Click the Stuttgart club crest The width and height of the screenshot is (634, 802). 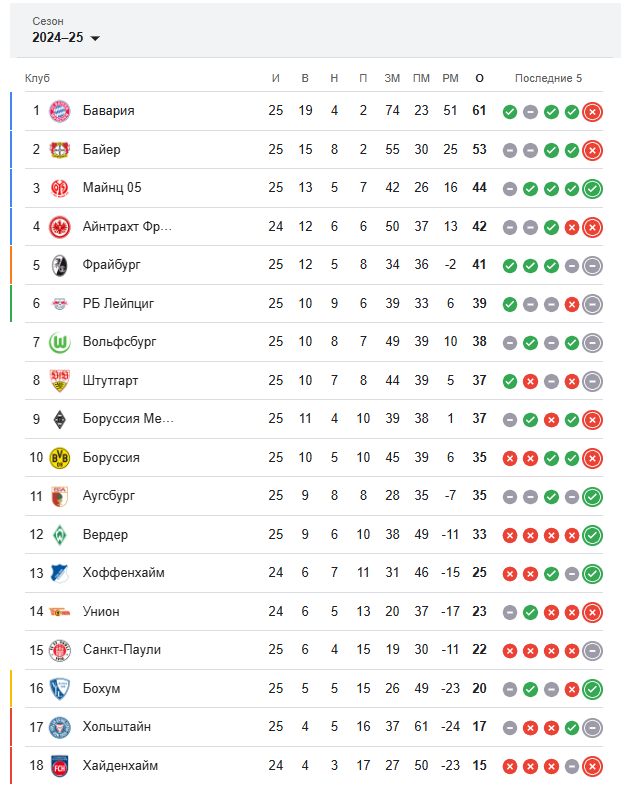(59, 381)
